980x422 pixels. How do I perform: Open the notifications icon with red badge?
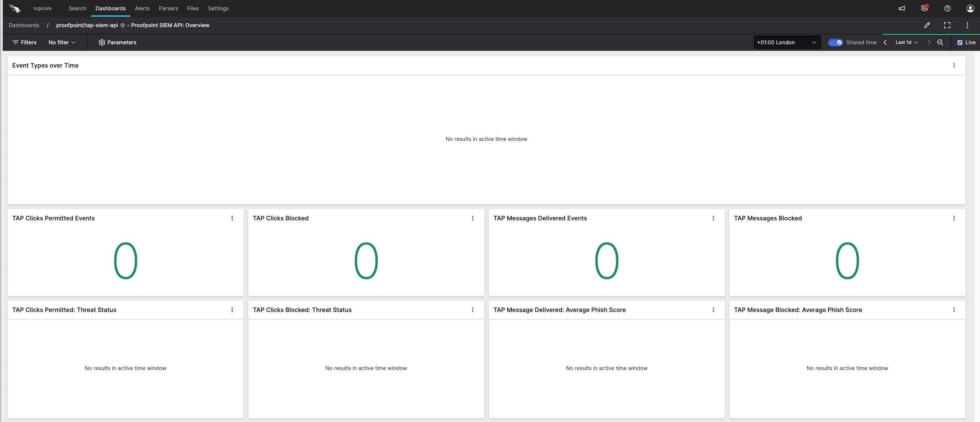tap(924, 8)
